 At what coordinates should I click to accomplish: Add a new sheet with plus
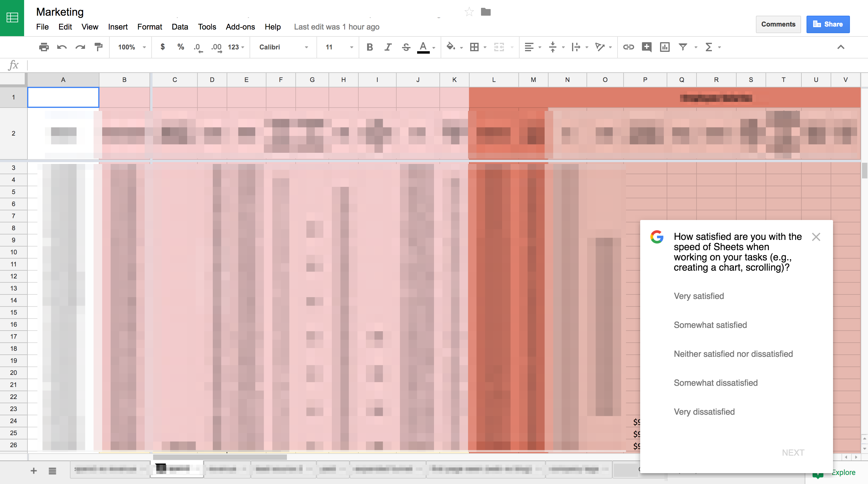click(x=34, y=471)
